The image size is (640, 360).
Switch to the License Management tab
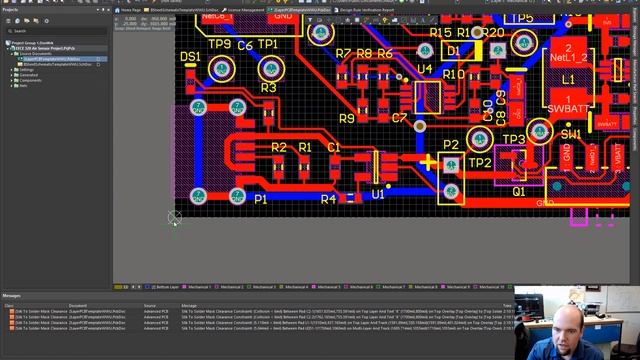tap(243, 10)
